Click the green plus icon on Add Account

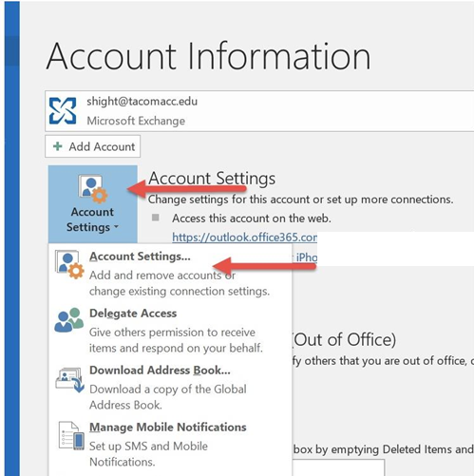click(58, 146)
